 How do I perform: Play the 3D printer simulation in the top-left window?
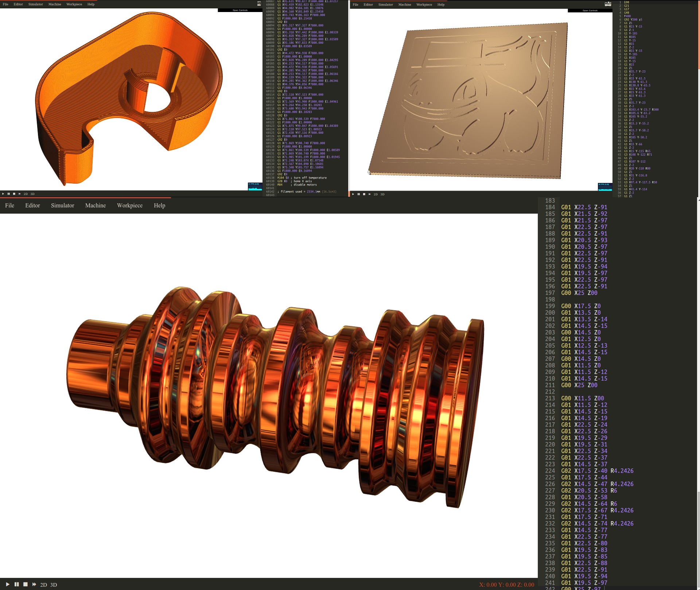[3, 194]
